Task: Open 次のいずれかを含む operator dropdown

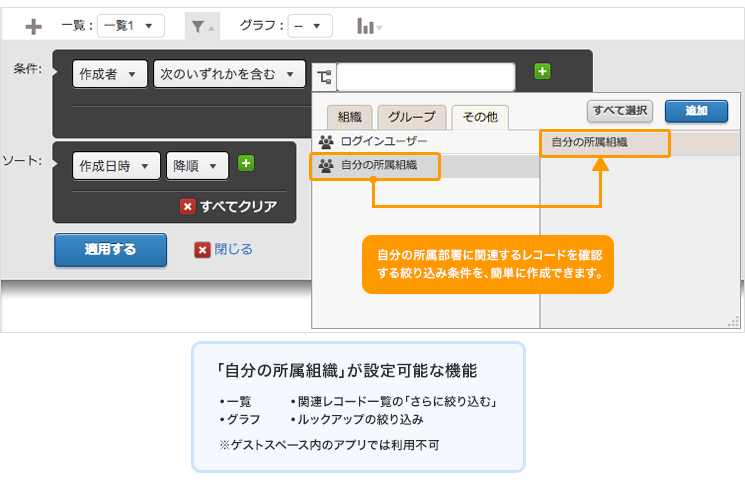Action: point(229,74)
